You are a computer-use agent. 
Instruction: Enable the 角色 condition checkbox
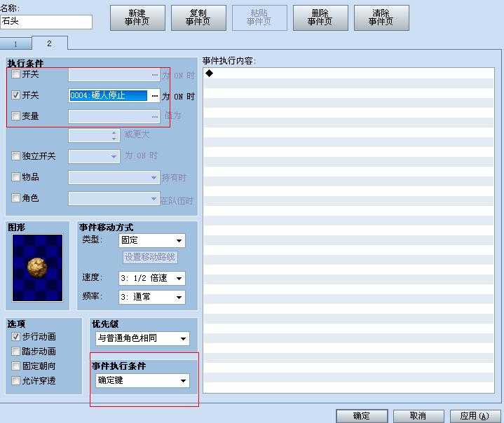(15, 198)
